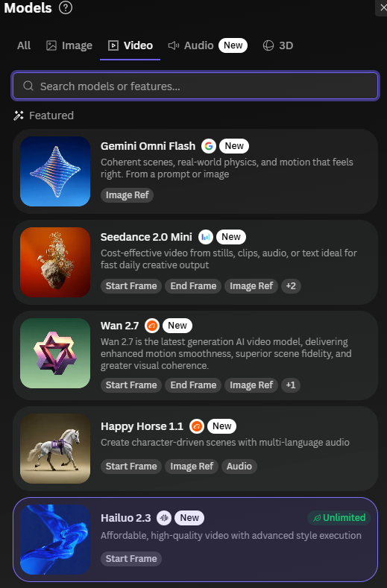Show the All models tab

click(24, 45)
